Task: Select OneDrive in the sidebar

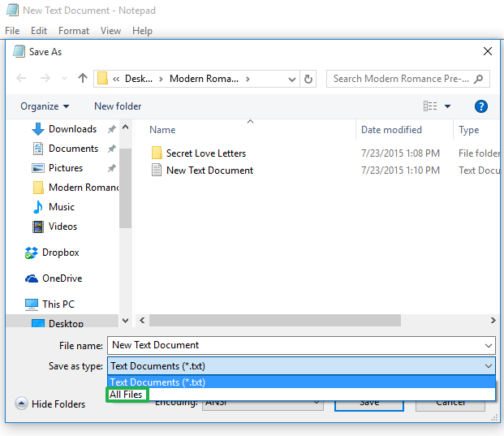Action: [62, 278]
